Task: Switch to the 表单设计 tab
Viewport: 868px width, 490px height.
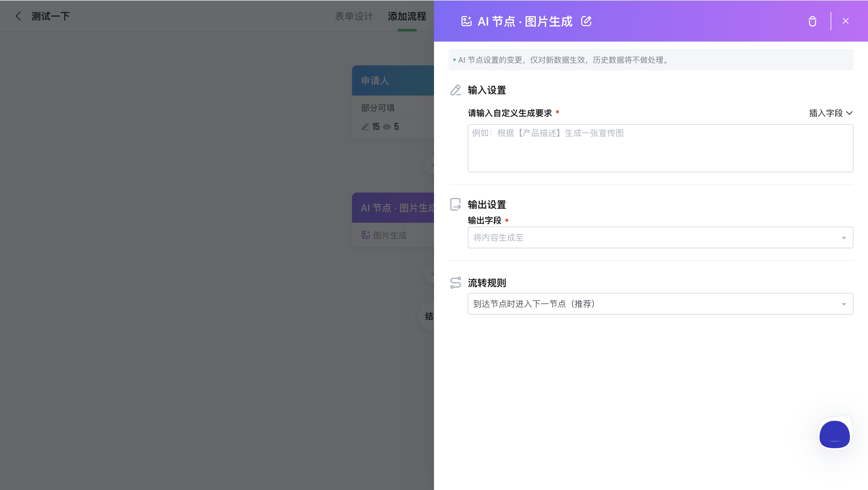Action: [x=354, y=16]
